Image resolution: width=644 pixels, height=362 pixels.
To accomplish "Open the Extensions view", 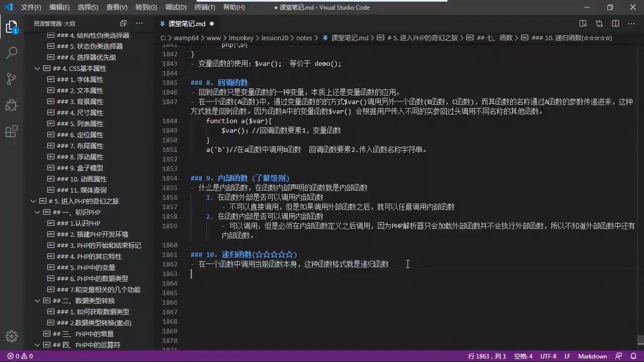I will coord(12,132).
